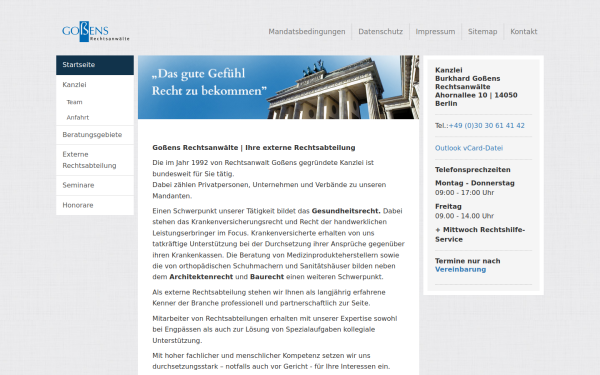Click the '09.00 - 14.00 Uhr' hours text
Image resolution: width=600 pixels, height=375 pixels.
[464, 216]
